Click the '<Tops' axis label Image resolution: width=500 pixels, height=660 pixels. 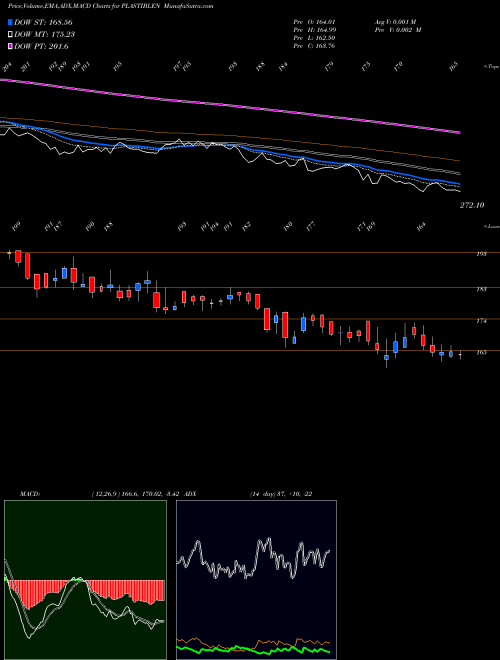(x=492, y=67)
